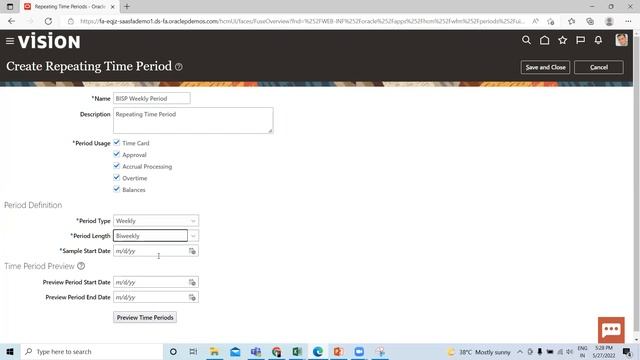
Task: Uncheck the Accrual Processing checkbox
Action: (117, 166)
